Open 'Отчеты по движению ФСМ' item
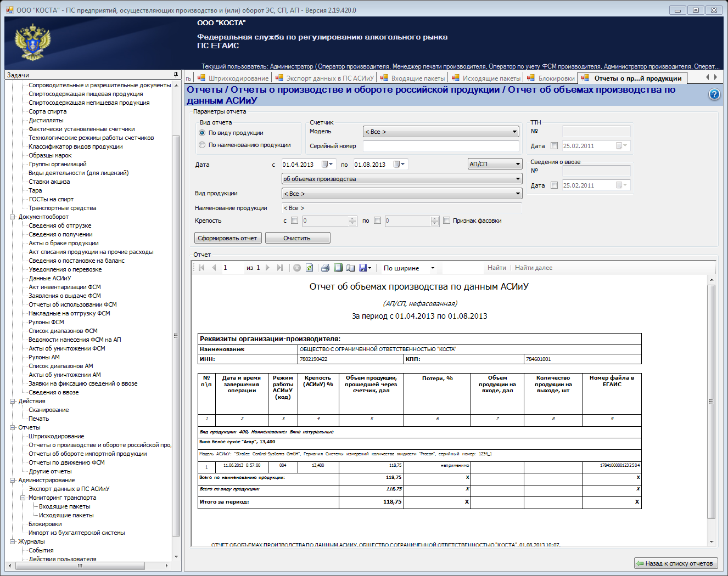This screenshot has height=576, width=728. pos(66,462)
